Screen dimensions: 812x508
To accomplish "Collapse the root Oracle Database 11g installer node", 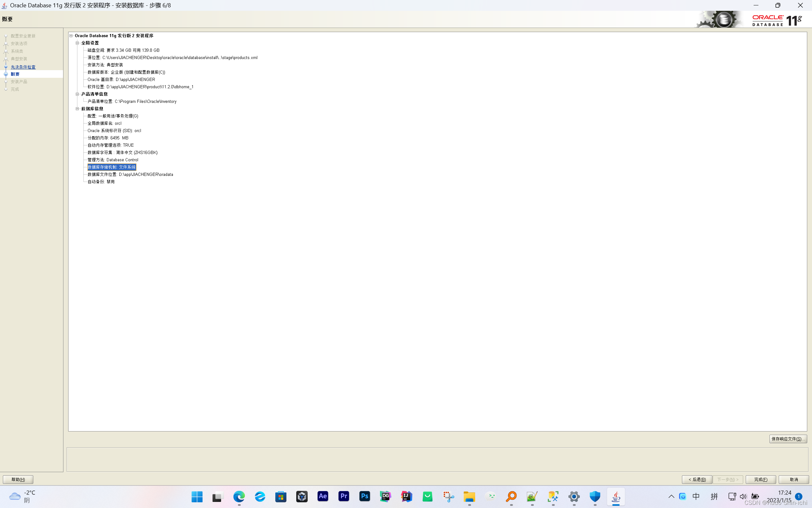I will (71, 36).
